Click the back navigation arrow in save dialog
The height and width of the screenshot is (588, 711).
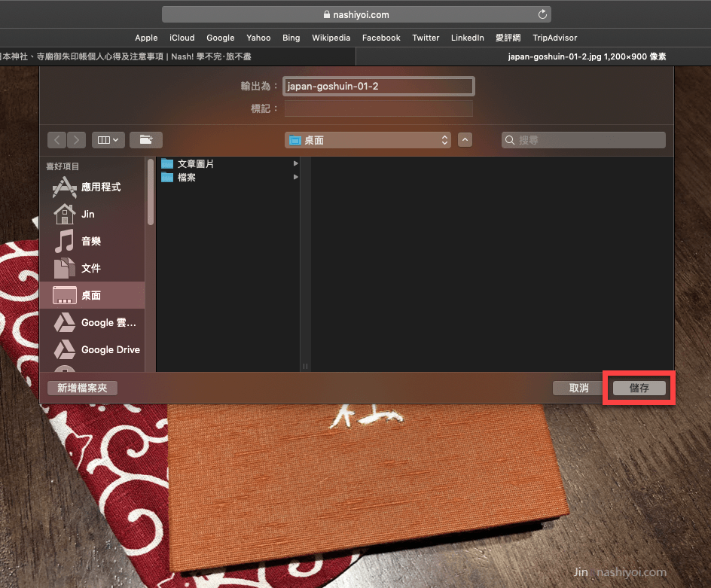(56, 140)
